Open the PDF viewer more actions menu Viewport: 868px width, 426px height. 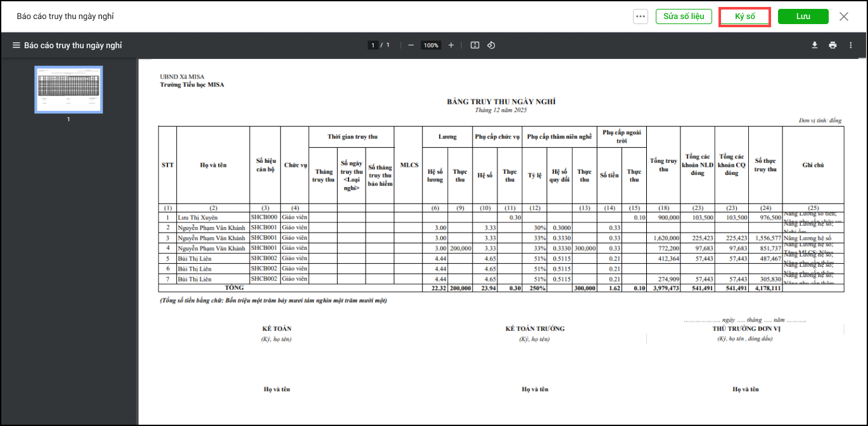pos(851,46)
